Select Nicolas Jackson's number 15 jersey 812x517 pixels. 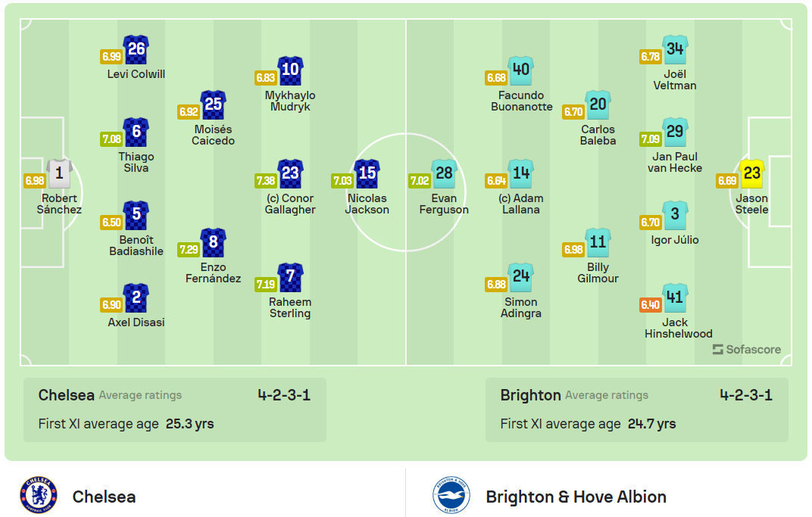pyautogui.click(x=367, y=173)
